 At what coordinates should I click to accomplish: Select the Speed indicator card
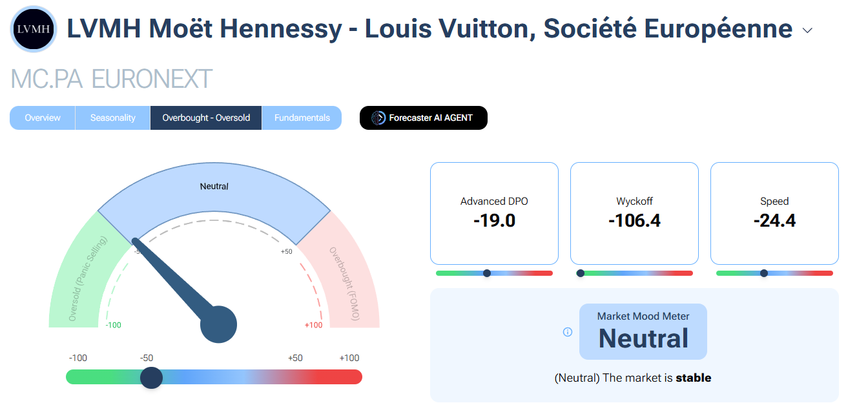[x=774, y=213]
